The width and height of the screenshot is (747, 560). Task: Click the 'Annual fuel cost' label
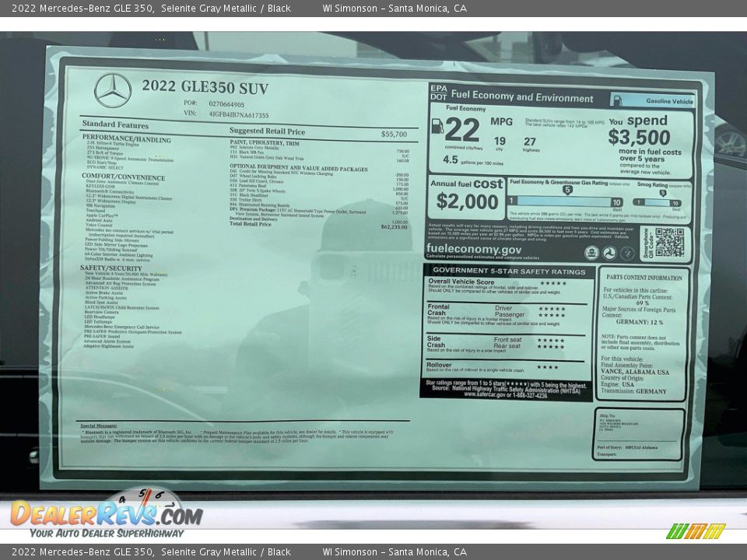click(466, 184)
